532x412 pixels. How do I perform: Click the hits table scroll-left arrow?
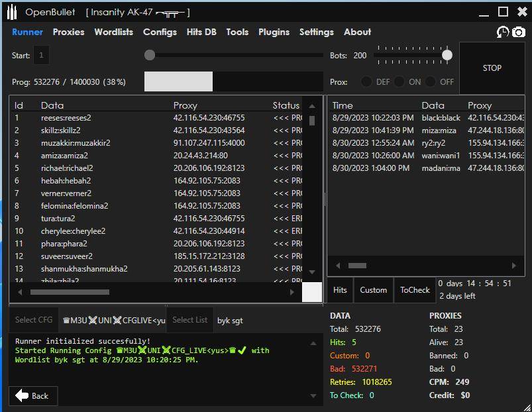338,266
